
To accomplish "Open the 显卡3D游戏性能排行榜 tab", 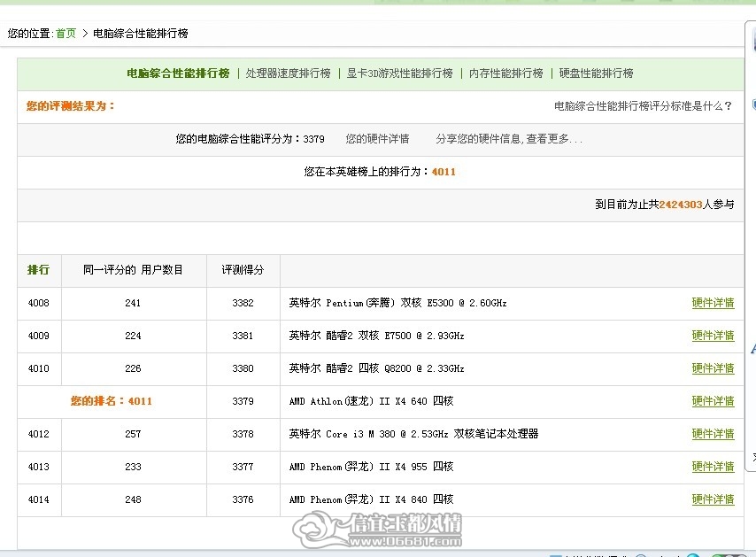I will pyautogui.click(x=400, y=73).
